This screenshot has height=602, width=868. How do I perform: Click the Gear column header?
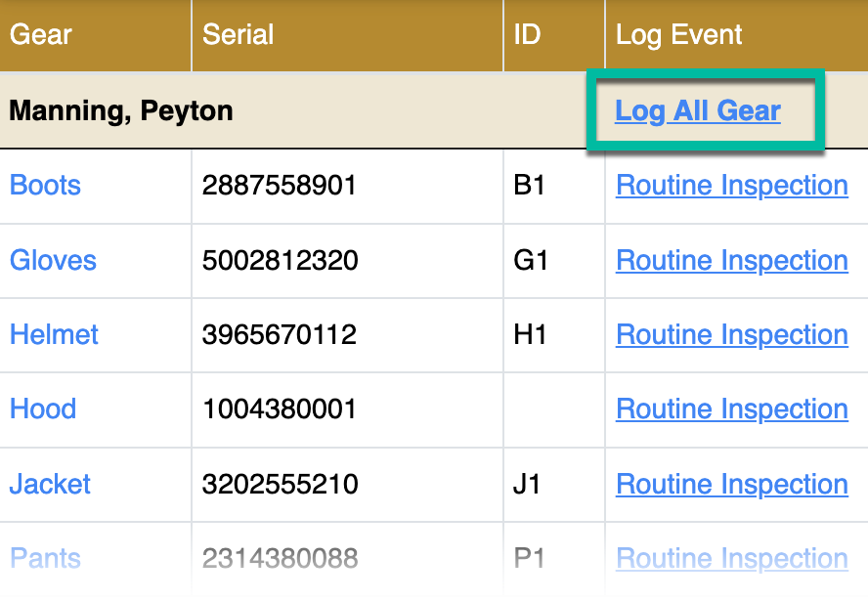click(41, 35)
